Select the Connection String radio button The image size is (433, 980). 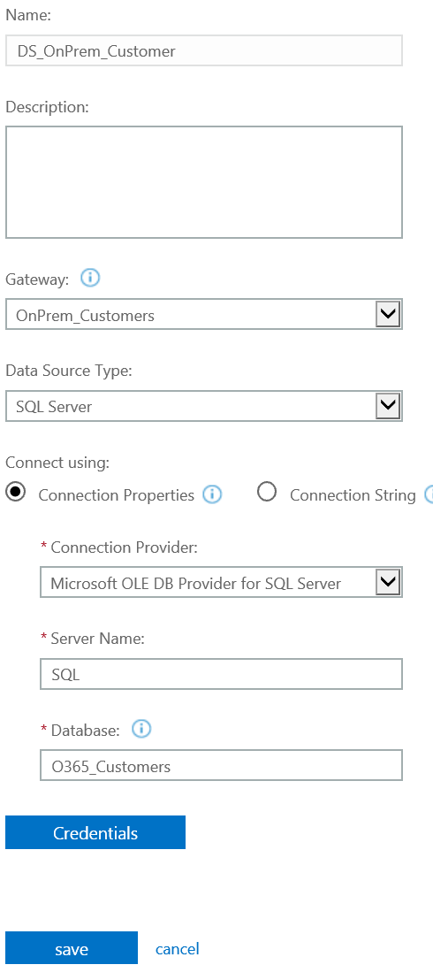coord(267,493)
